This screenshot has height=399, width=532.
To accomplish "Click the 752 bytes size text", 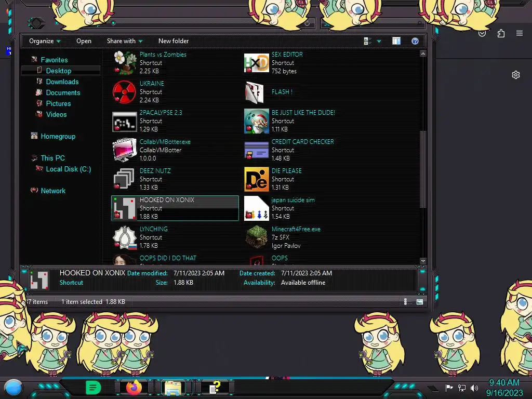I will click(284, 71).
